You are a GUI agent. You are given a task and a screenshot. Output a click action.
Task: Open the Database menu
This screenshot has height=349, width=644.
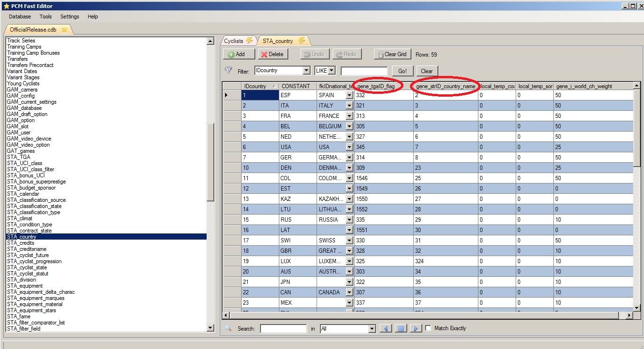point(20,17)
